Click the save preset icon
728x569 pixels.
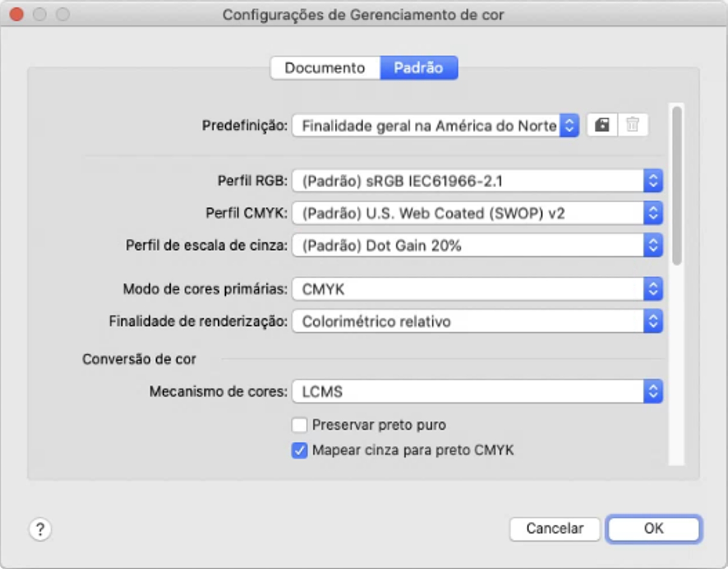[601, 125]
